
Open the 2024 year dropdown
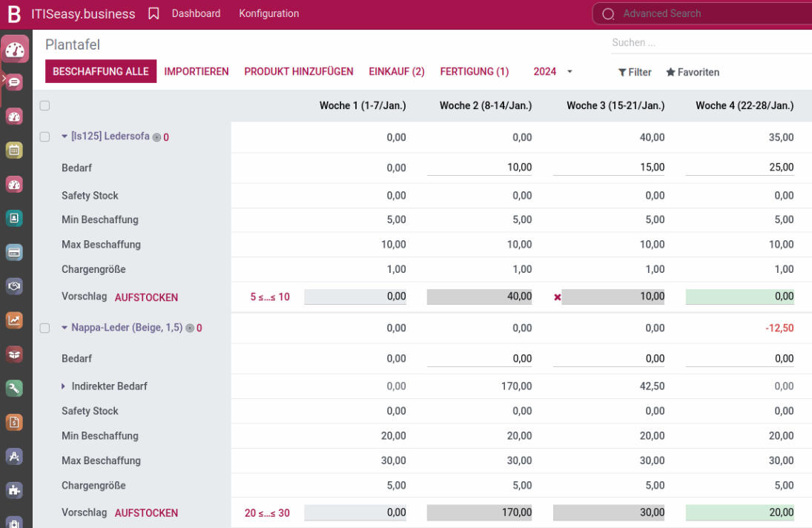click(553, 72)
